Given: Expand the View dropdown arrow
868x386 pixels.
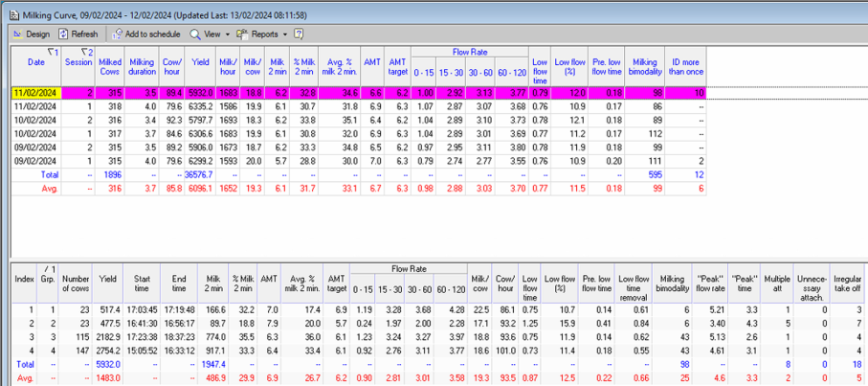Looking at the screenshot, I should point(227,34).
